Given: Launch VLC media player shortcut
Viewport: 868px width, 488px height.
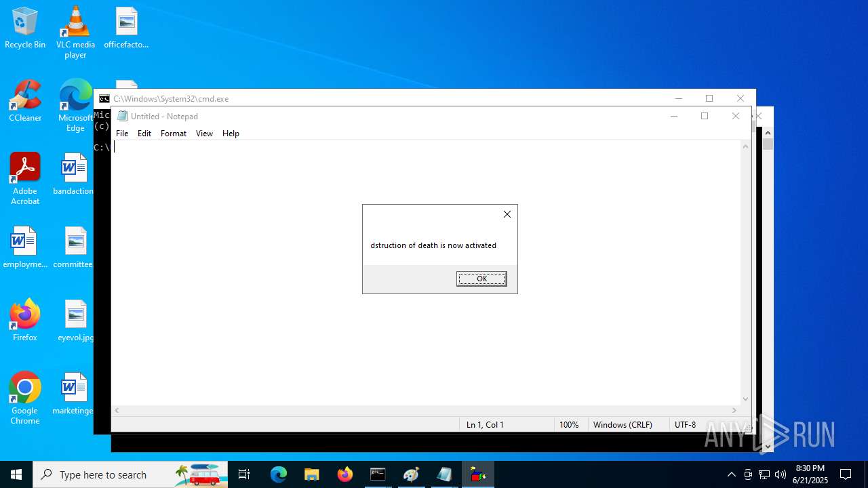Looking at the screenshot, I should [x=75, y=33].
